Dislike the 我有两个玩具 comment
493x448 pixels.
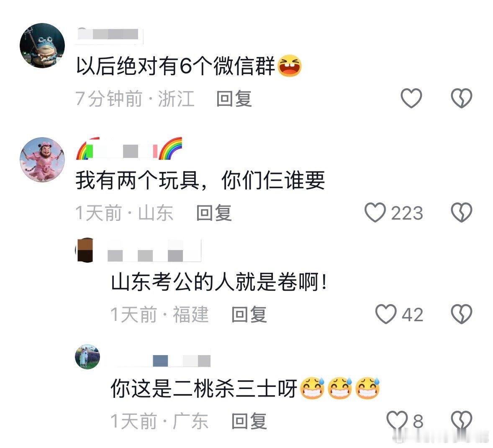(462, 212)
